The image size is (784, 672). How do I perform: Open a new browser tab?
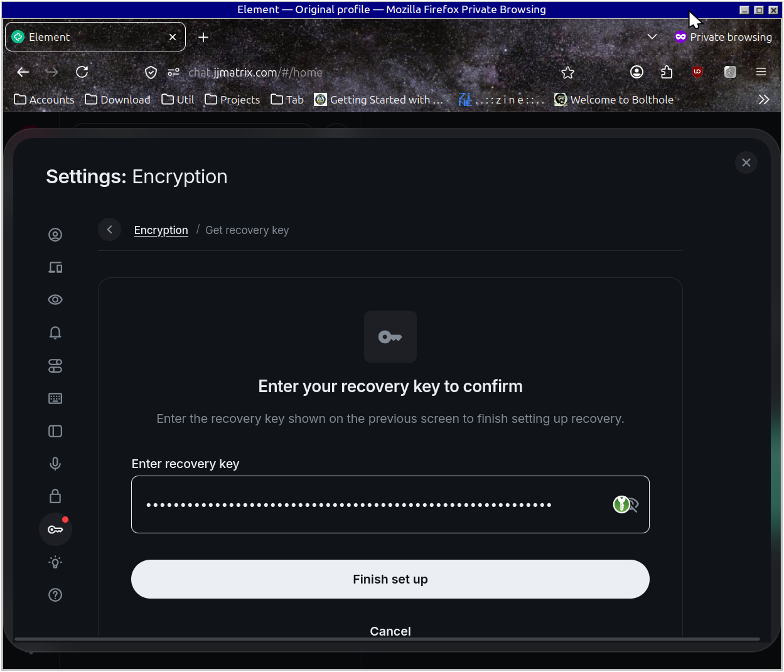pyautogui.click(x=203, y=37)
